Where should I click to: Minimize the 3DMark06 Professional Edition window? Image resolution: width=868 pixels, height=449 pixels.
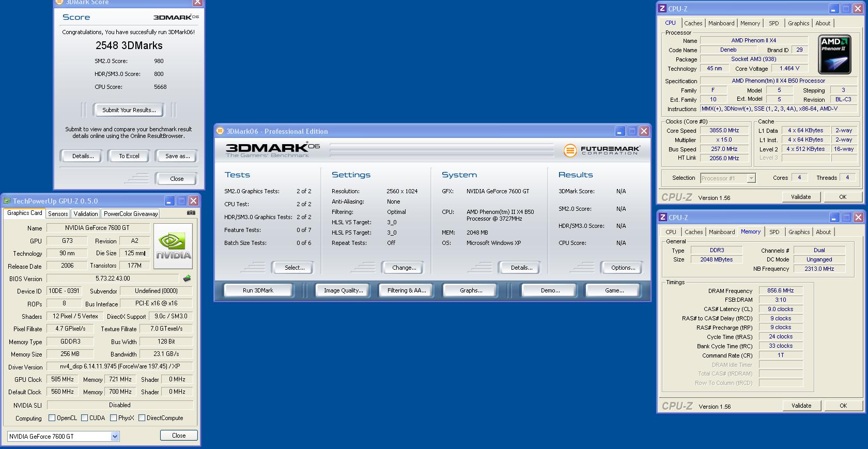tap(619, 131)
